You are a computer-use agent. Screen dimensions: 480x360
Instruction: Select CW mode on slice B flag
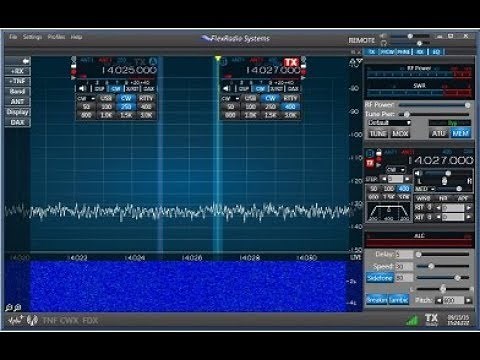[x=270, y=99]
